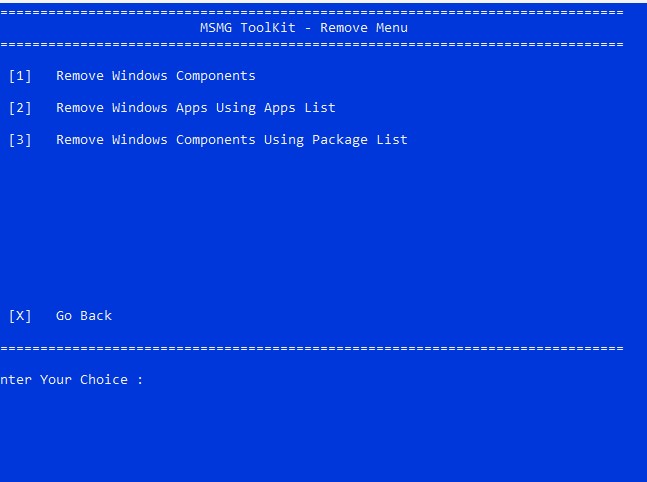This screenshot has width=647, height=482.
Task: Click the Enter Your Choice prompt
Action: click(x=71, y=380)
